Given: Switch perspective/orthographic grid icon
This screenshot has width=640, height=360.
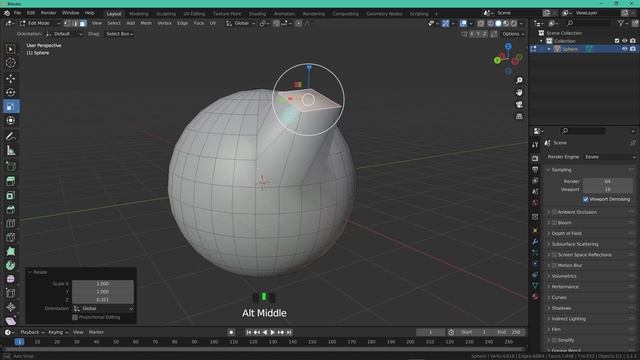Looking at the screenshot, I should pyautogui.click(x=519, y=116).
